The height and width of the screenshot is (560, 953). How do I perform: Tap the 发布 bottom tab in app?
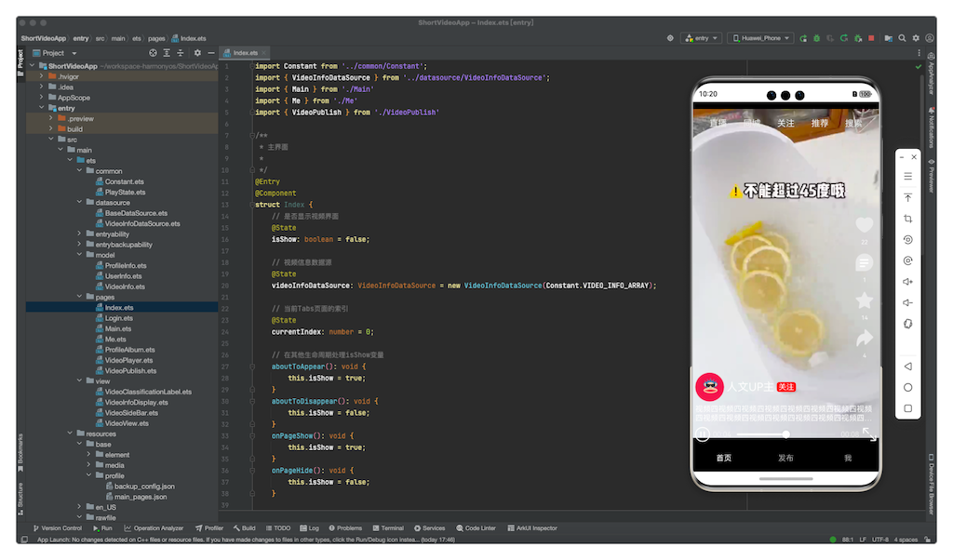[x=785, y=458]
